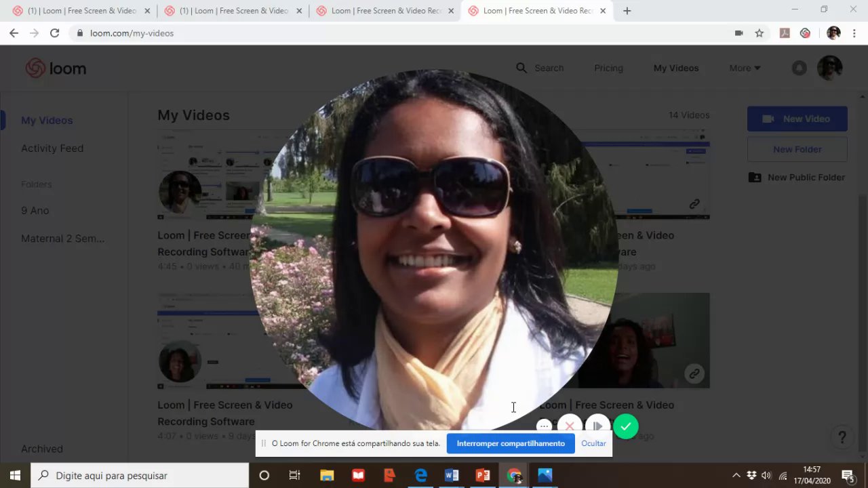This screenshot has height=488, width=868.
Task: Close the first Chrome tab
Action: [147, 11]
